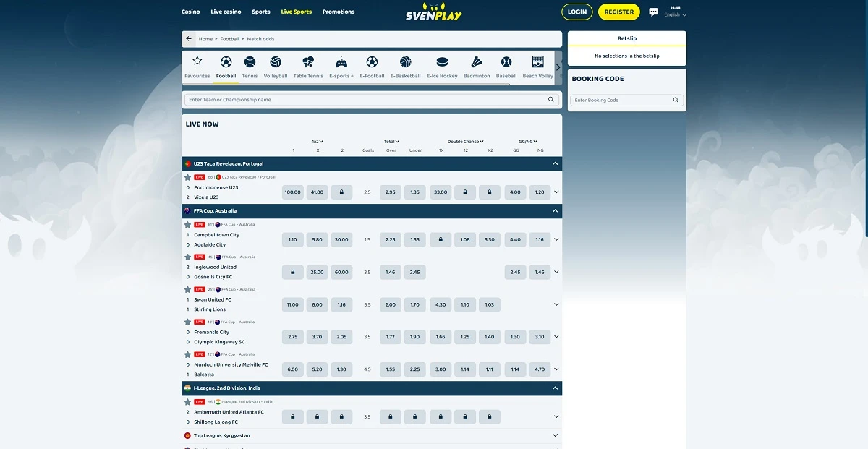
Task: Click the back arrow beside breadcrumbs
Action: (189, 39)
